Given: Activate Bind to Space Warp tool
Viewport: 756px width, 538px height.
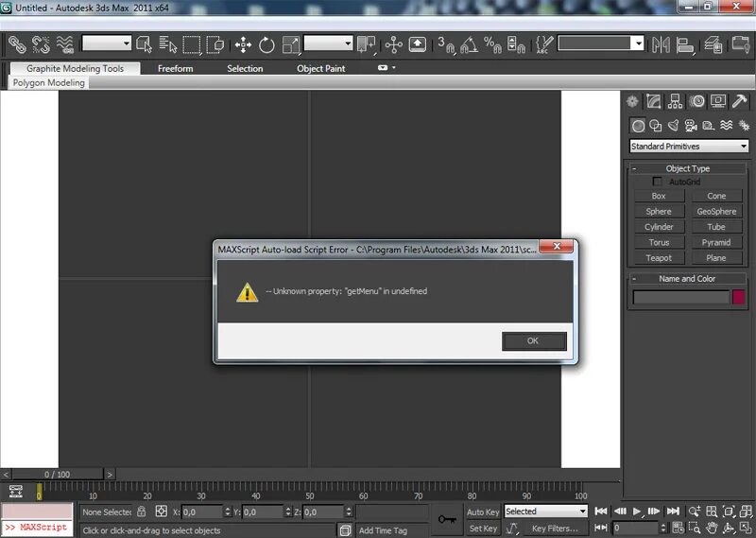Looking at the screenshot, I should (x=65, y=44).
